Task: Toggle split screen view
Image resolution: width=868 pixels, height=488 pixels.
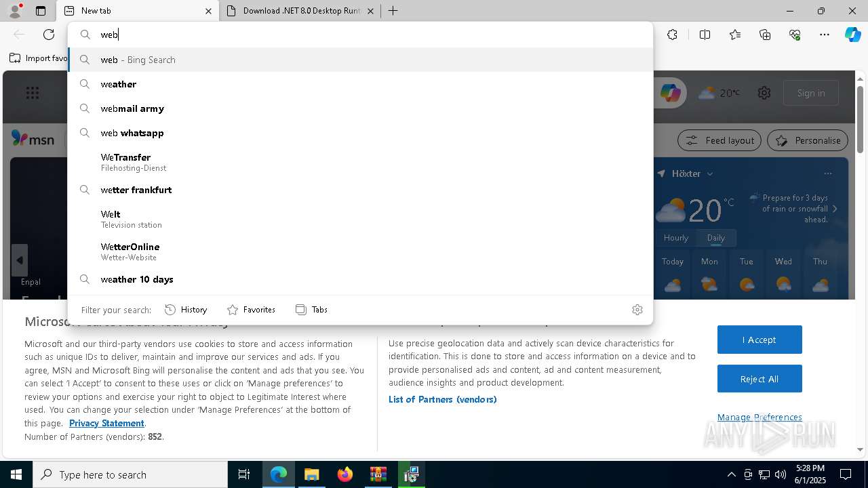Action: 705,35
